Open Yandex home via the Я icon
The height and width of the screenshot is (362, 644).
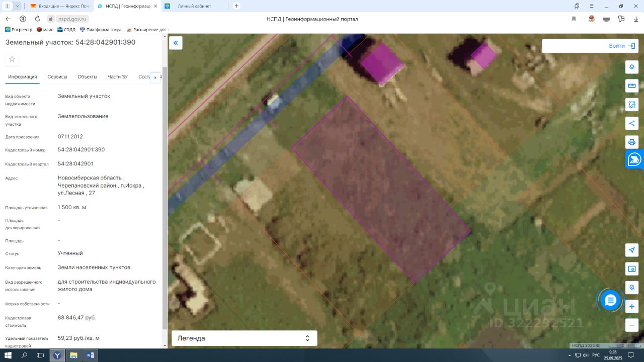point(23,19)
